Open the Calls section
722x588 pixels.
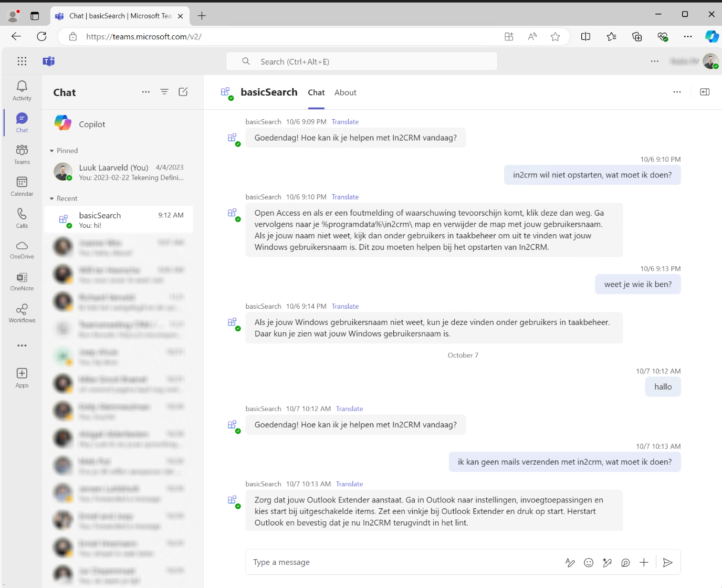tap(22, 218)
